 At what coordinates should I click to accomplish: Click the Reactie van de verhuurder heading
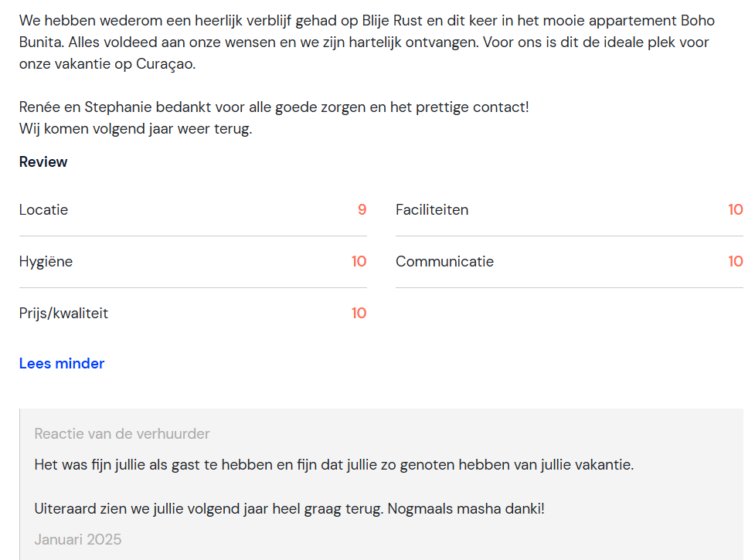(122, 433)
